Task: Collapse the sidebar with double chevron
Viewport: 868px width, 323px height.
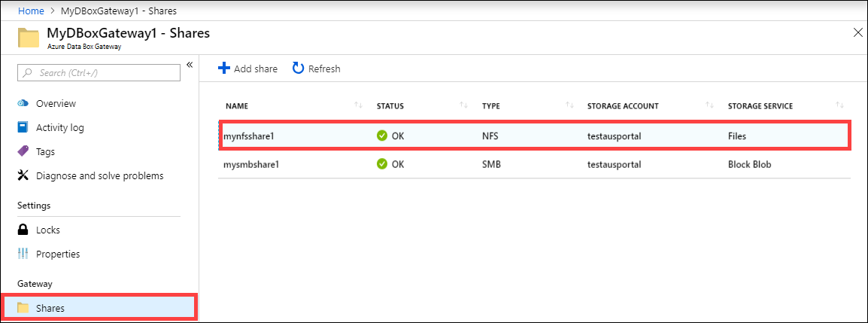Action: (190, 65)
